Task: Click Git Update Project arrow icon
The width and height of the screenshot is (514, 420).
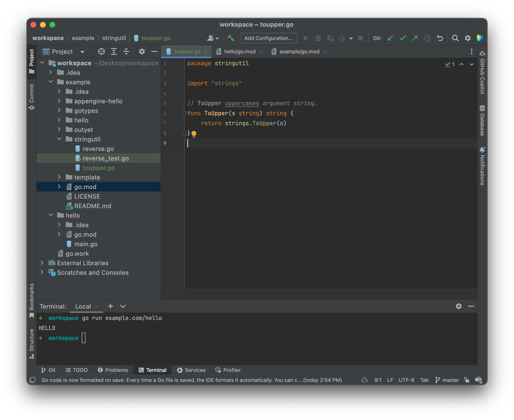Action: click(390, 38)
